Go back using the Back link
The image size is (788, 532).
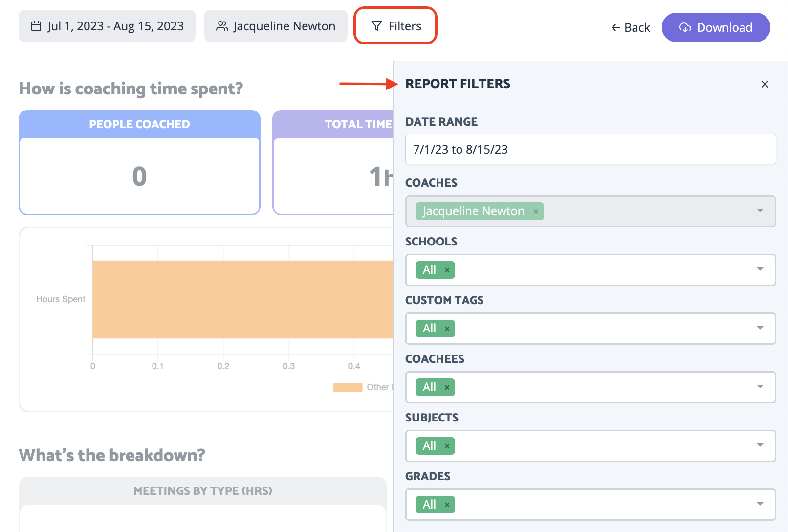pyautogui.click(x=631, y=28)
